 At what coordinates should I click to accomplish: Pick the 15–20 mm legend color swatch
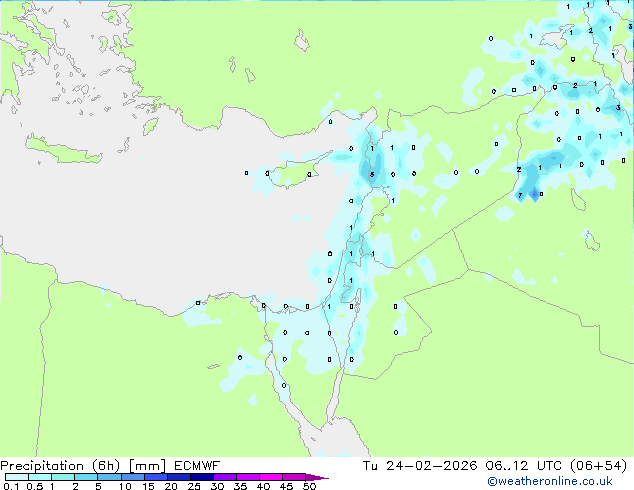[x=156, y=477]
